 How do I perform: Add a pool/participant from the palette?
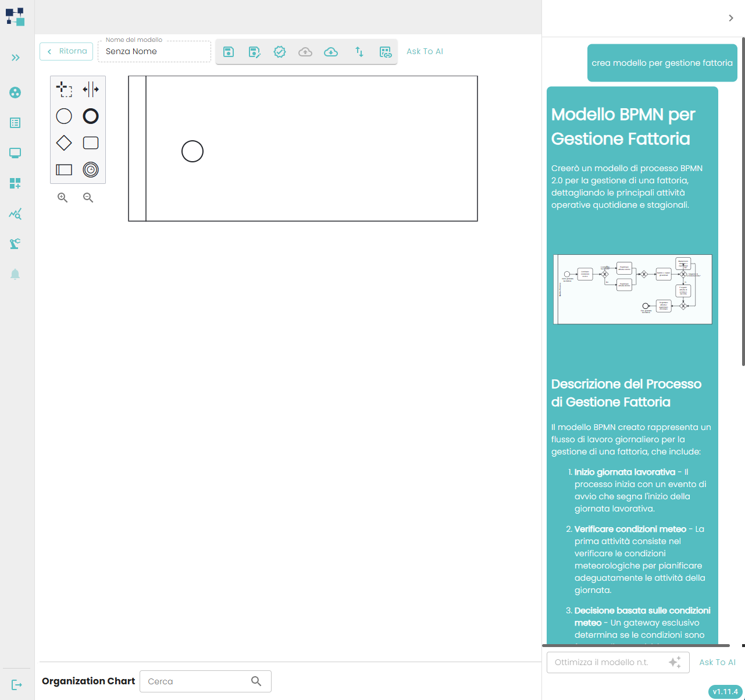pos(64,170)
